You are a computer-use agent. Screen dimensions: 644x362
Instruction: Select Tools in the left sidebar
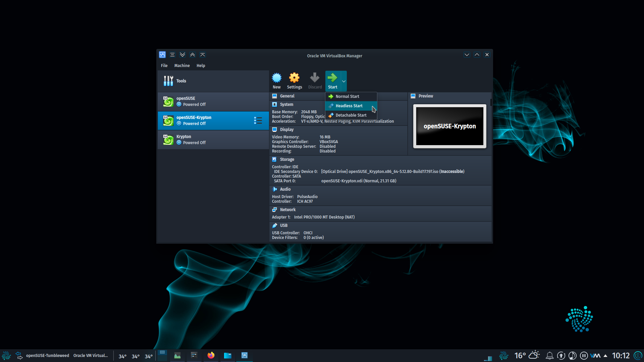click(213, 81)
